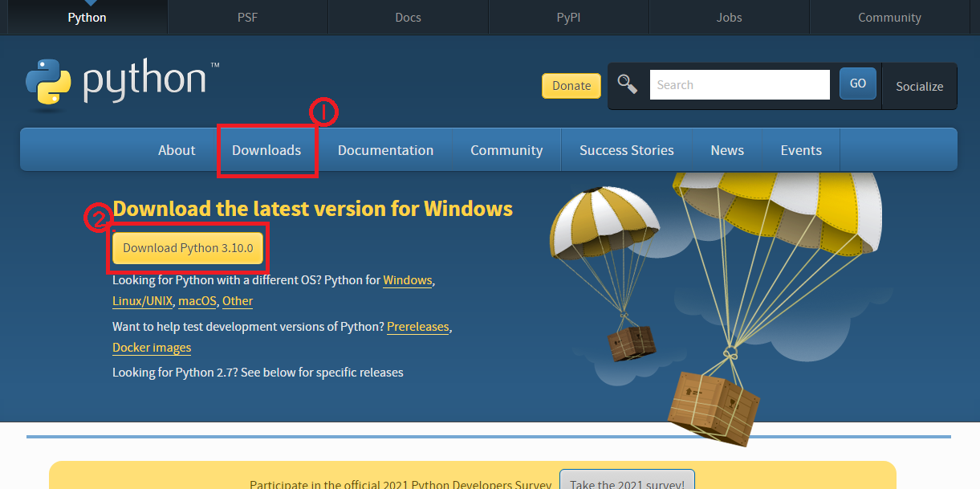Follow the Other OS link
980x489 pixels.
pyautogui.click(x=238, y=301)
